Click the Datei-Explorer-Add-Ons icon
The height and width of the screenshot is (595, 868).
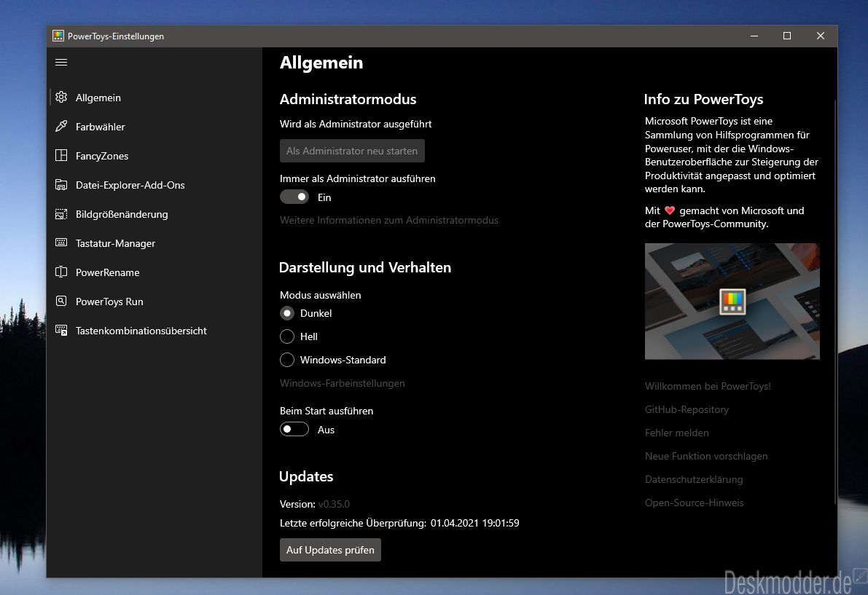[x=61, y=185]
